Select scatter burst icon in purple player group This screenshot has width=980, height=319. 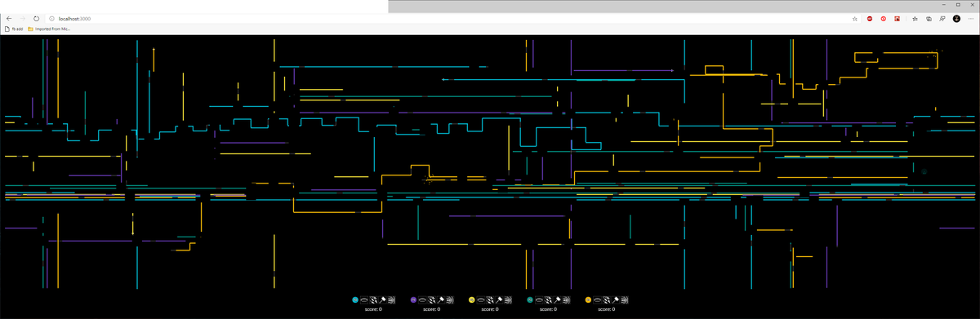tap(431, 300)
